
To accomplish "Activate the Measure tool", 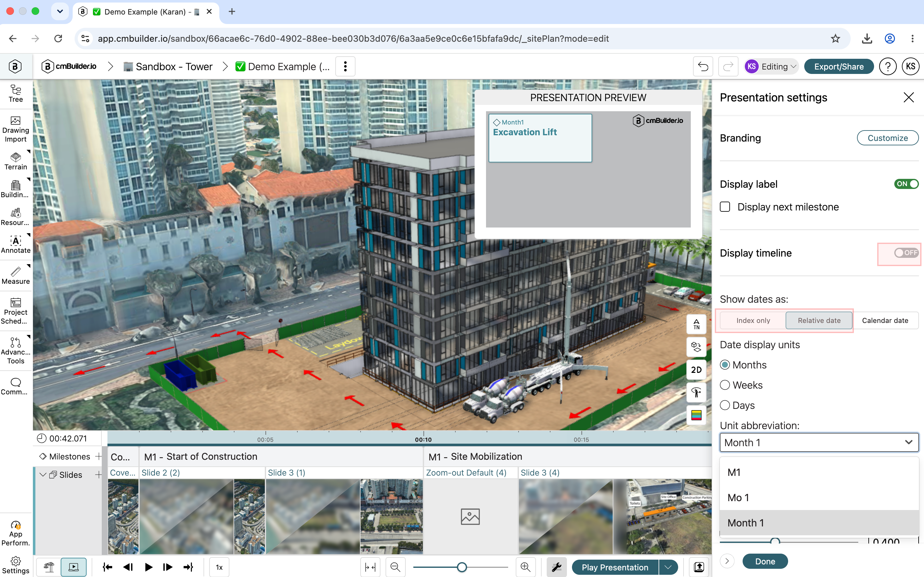I will click(16, 276).
